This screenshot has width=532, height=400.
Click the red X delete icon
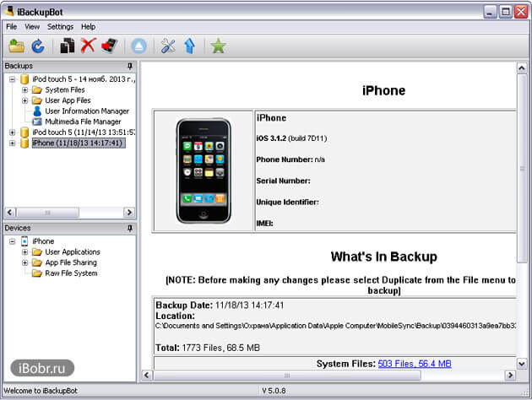point(88,46)
